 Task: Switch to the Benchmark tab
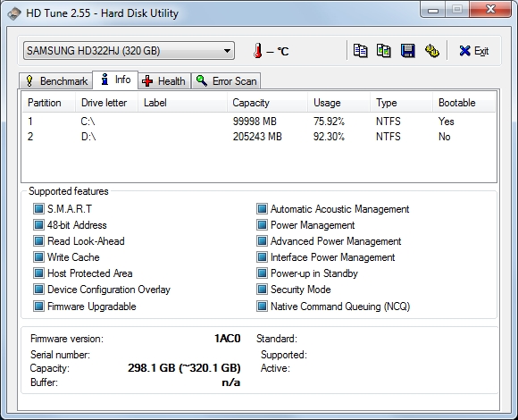(55, 81)
